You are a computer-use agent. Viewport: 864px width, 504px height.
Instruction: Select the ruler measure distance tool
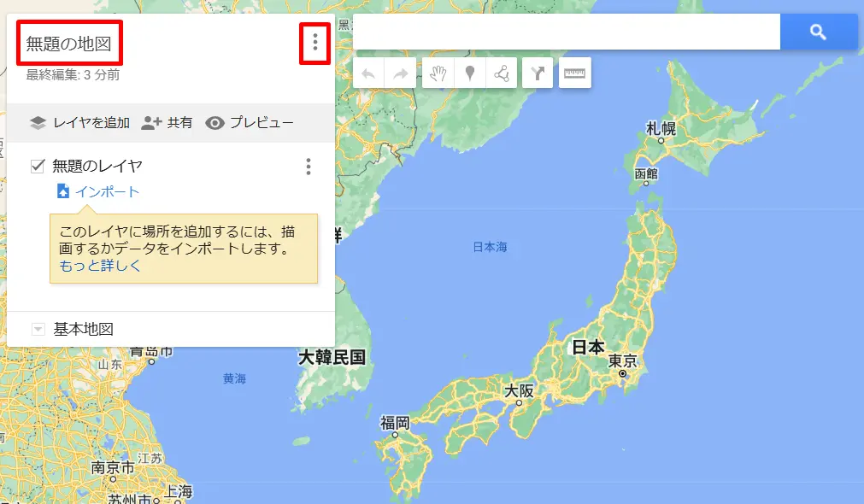point(574,73)
